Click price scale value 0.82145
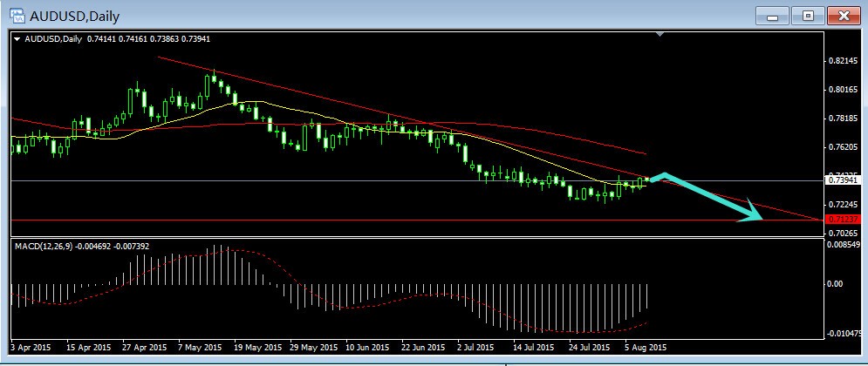Viewport: 868px width, 366px height. [x=843, y=61]
